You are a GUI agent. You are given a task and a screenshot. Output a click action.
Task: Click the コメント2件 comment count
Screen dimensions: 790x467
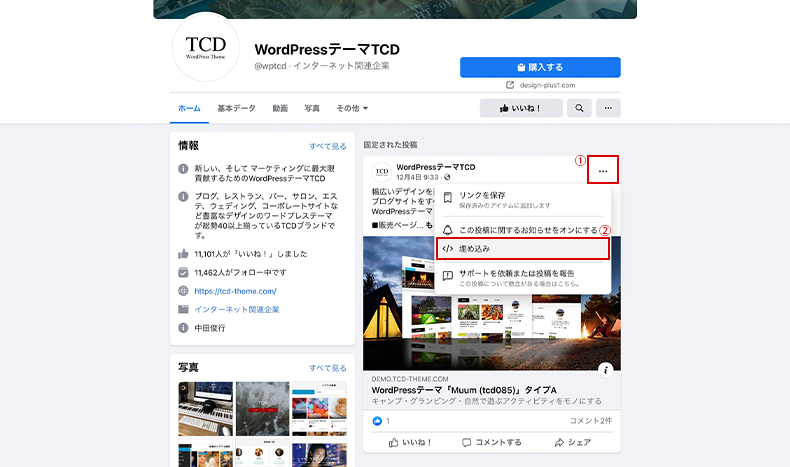coord(590,421)
